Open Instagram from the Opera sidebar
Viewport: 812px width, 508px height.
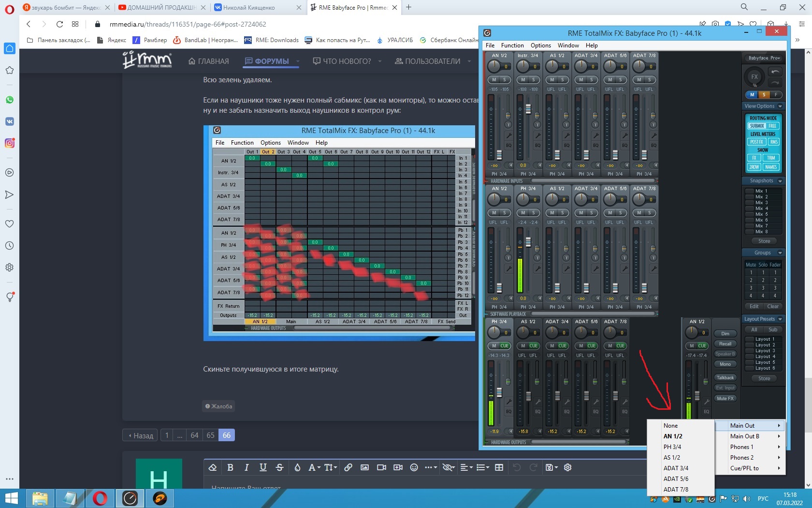pyautogui.click(x=10, y=143)
